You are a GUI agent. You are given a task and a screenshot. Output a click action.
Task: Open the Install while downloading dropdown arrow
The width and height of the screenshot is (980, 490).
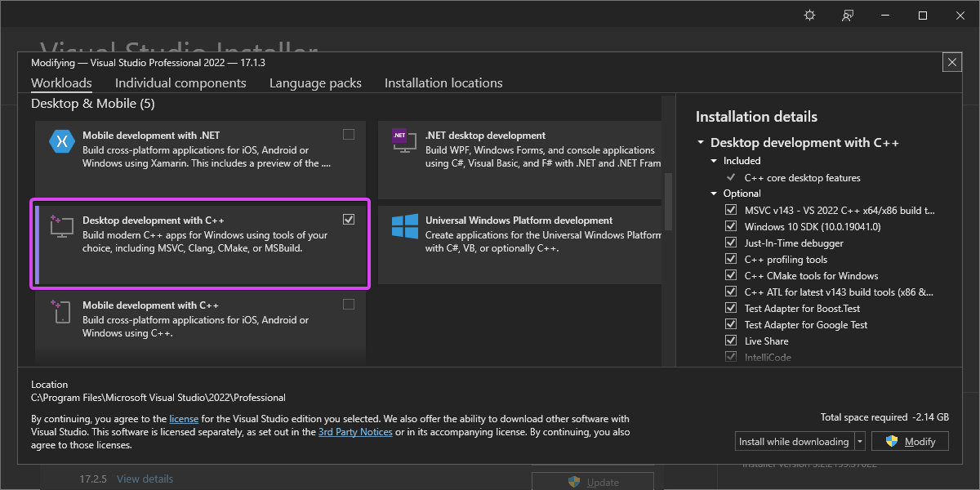click(x=860, y=441)
